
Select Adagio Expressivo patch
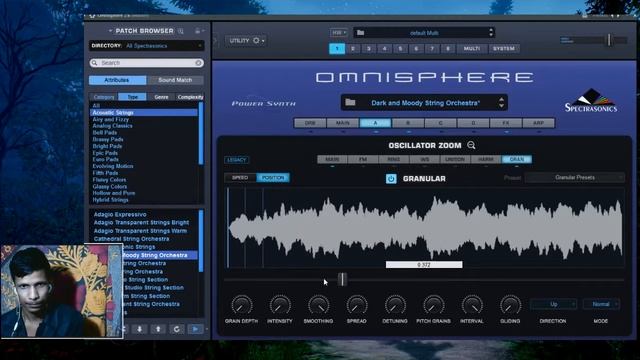click(120, 214)
